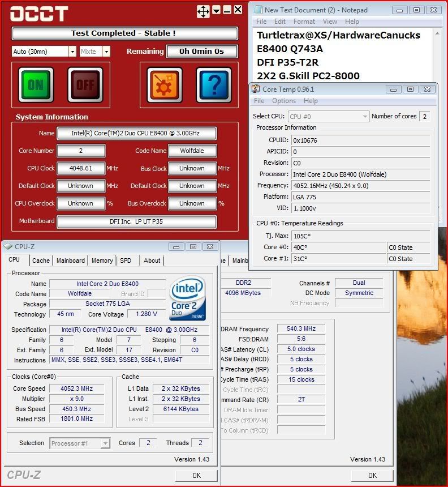Screen dimensions: 448x487
Task: Click the OCCT logo
Action: 39,14
